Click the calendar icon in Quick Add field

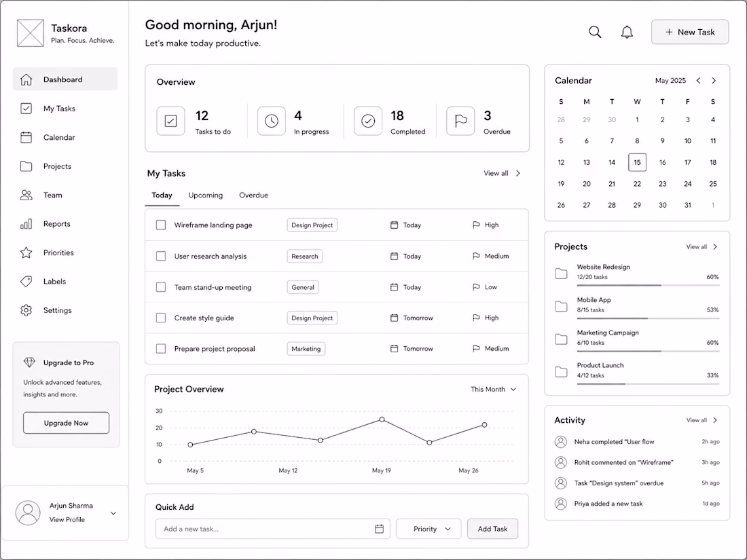379,529
